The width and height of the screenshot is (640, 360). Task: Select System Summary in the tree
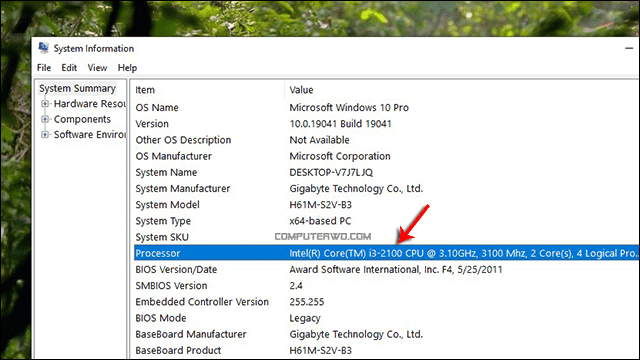[x=77, y=88]
